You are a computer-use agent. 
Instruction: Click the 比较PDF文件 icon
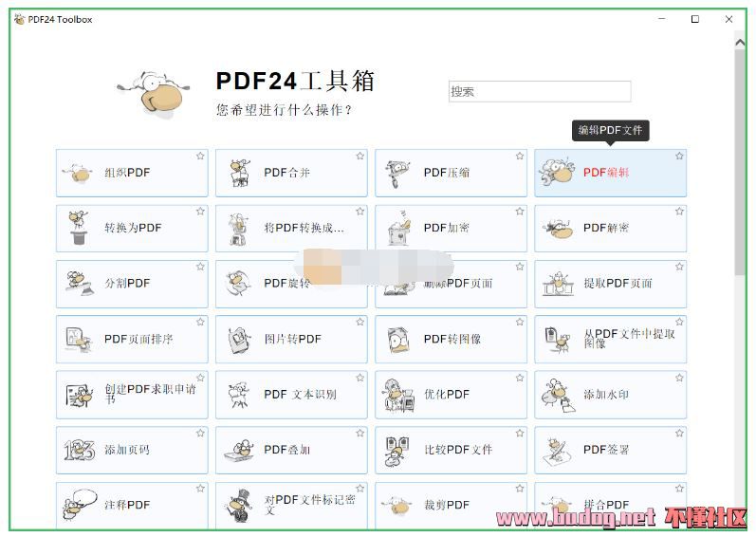397,452
